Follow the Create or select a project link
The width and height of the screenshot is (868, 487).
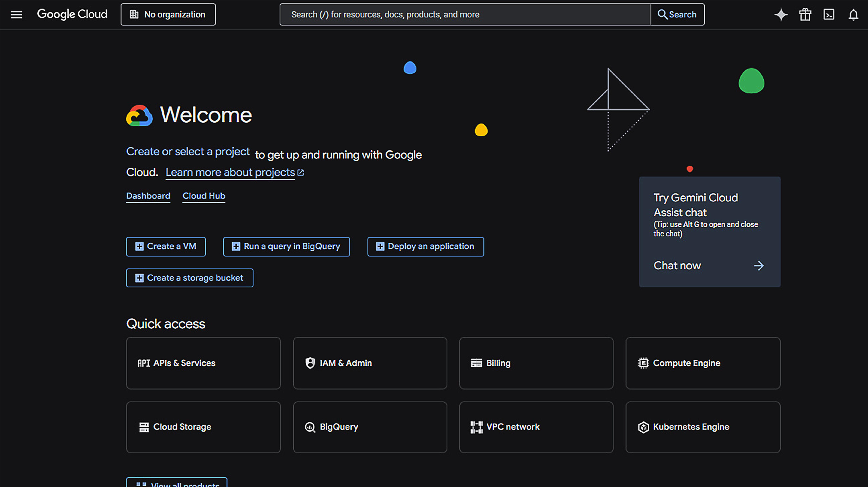tap(188, 152)
